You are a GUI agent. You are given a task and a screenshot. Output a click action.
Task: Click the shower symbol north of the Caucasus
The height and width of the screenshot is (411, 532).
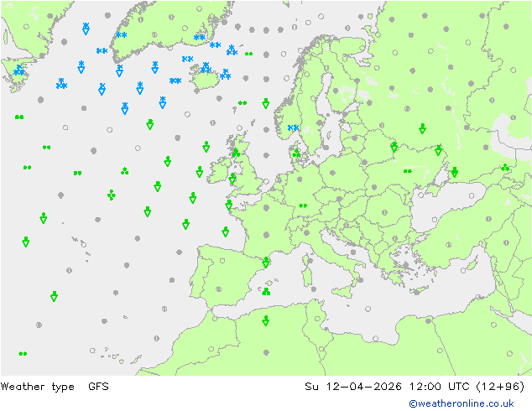[x=505, y=168]
